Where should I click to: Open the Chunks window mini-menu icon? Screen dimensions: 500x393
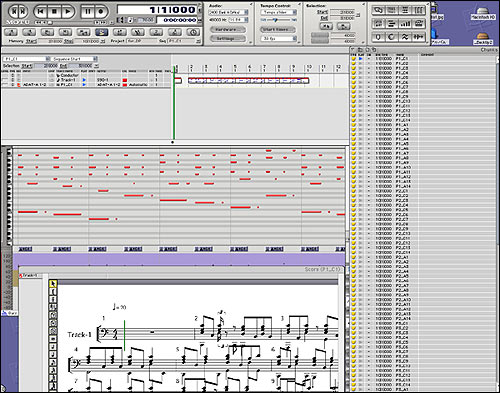(353, 49)
